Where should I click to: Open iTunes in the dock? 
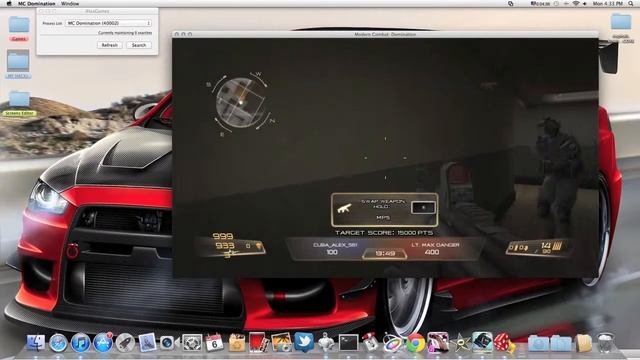point(80,342)
